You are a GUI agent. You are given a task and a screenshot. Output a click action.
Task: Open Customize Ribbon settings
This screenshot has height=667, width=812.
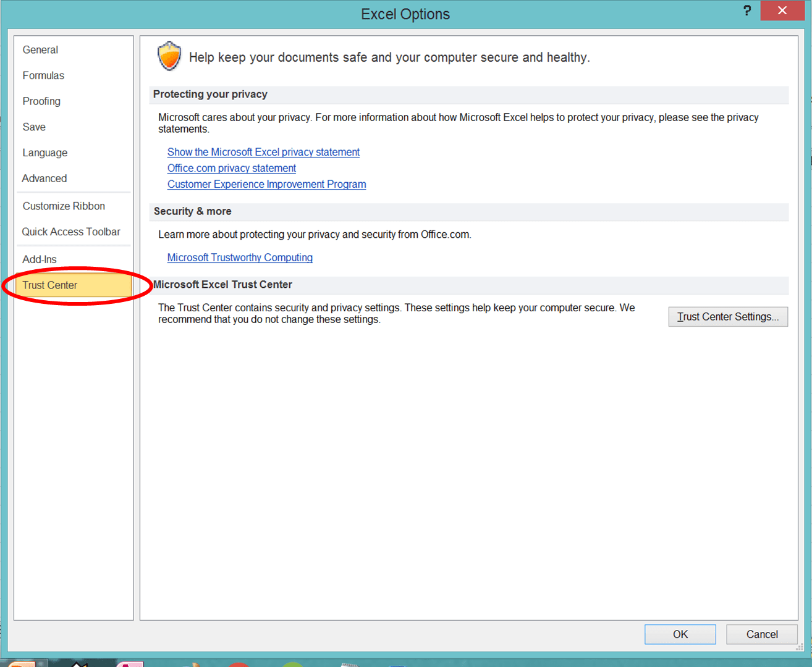(x=73, y=206)
